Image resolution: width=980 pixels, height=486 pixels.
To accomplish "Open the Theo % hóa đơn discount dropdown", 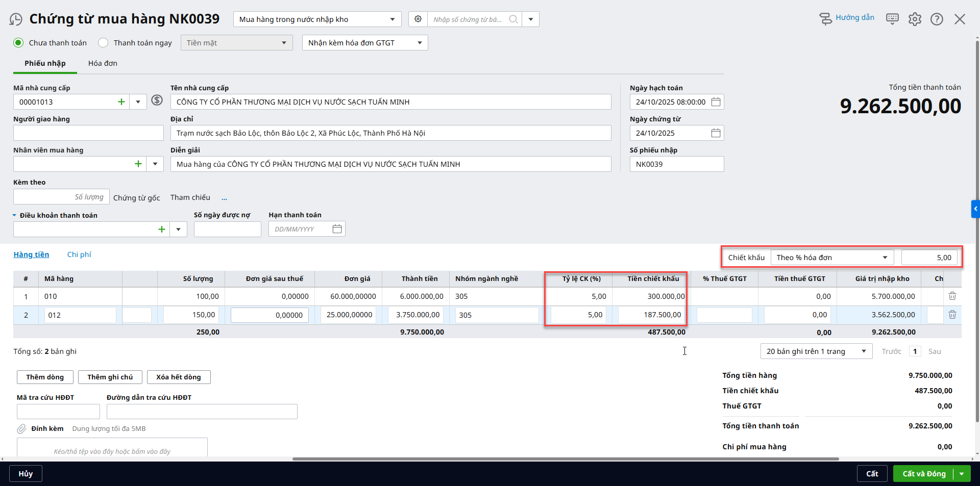I will coord(832,258).
